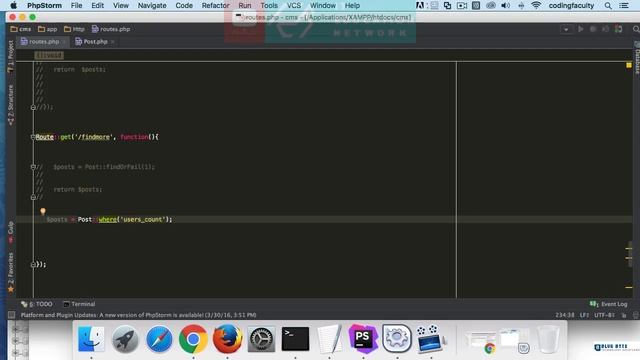Toggle tool window buttons in status bar corner
Viewport: 640px width, 360px height.
pyautogui.click(x=11, y=315)
